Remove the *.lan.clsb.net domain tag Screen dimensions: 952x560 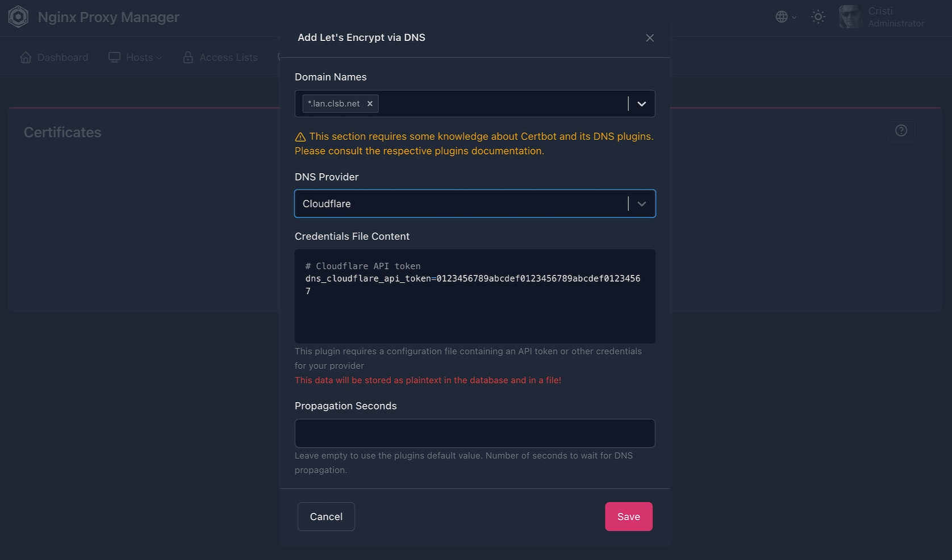coord(370,103)
